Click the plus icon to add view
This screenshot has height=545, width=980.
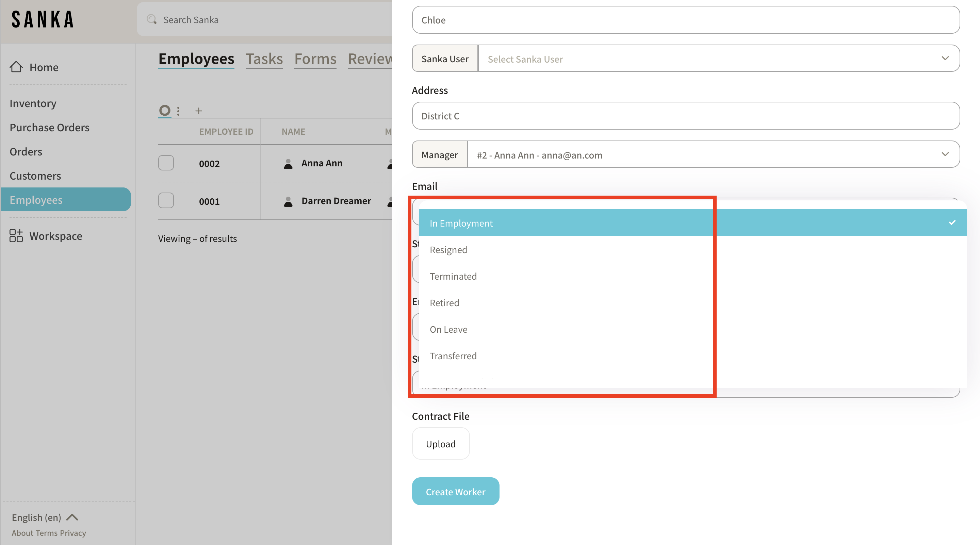point(198,111)
